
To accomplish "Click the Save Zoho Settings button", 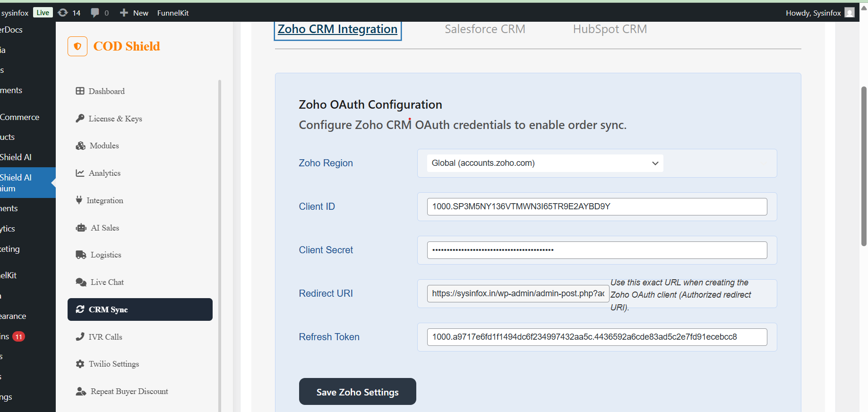I will (x=357, y=392).
